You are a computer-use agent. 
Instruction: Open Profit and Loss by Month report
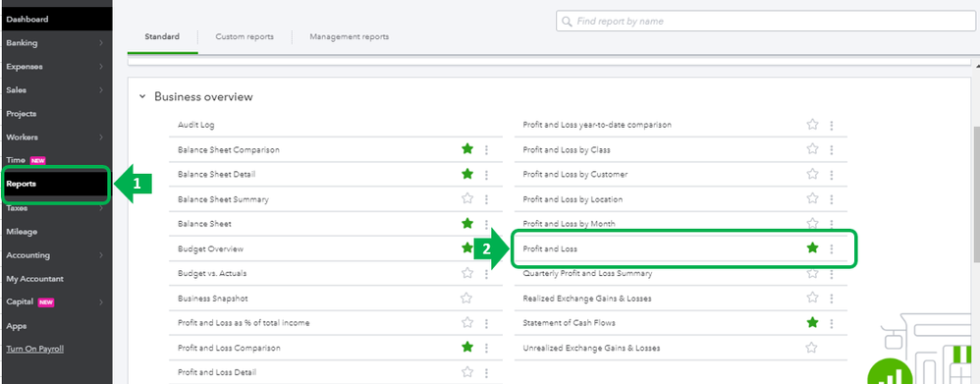coord(569,224)
